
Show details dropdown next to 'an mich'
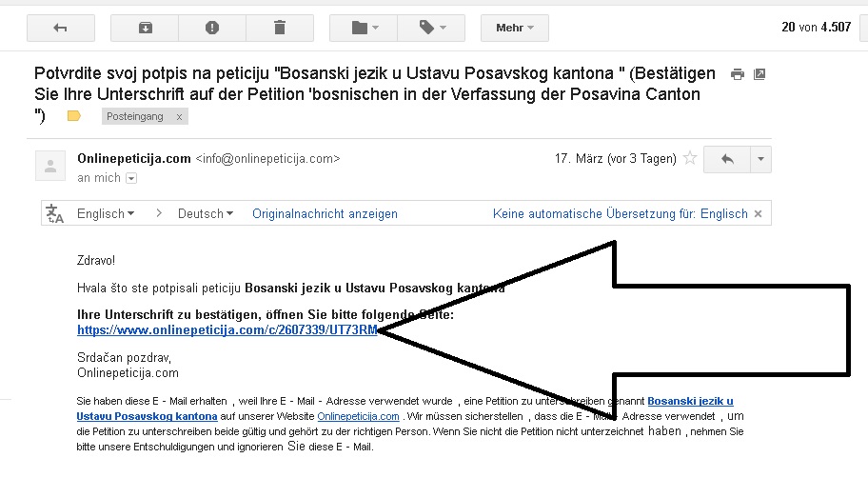click(131, 178)
